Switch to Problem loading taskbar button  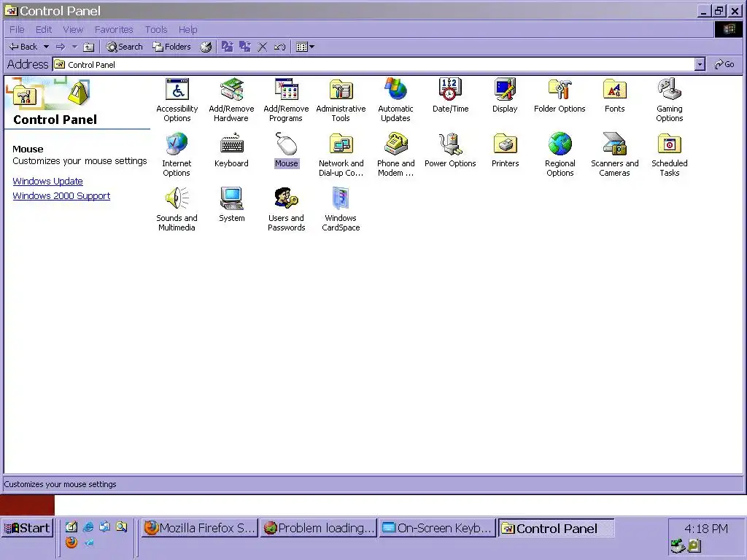point(318,528)
